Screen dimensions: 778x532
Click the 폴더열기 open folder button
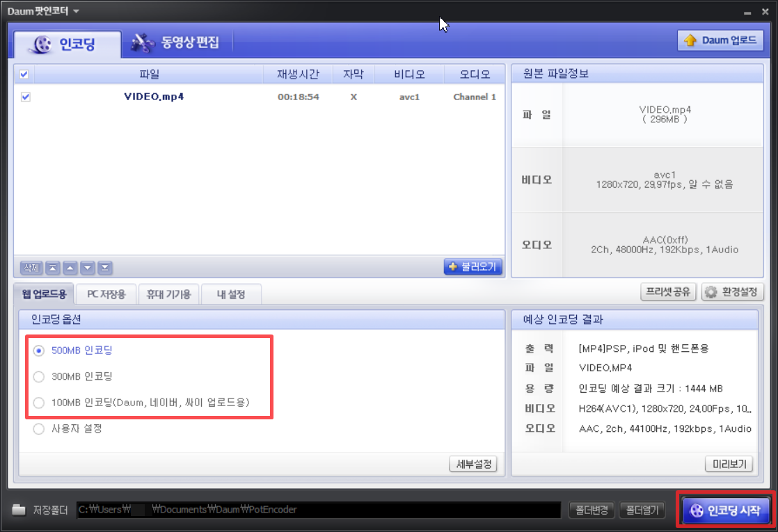[x=642, y=510]
